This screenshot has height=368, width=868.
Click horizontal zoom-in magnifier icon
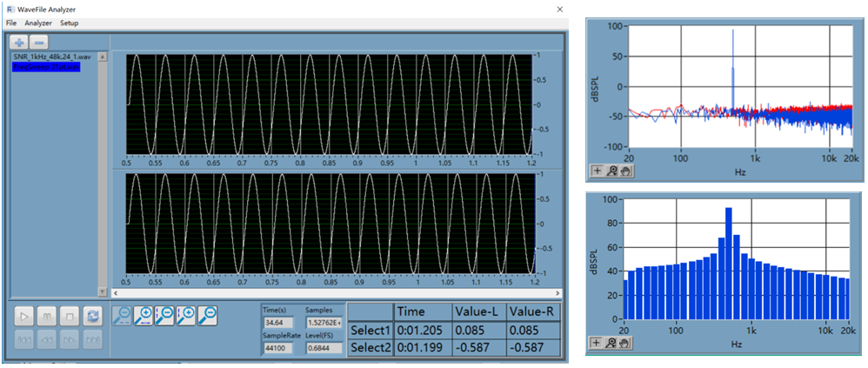point(144,314)
